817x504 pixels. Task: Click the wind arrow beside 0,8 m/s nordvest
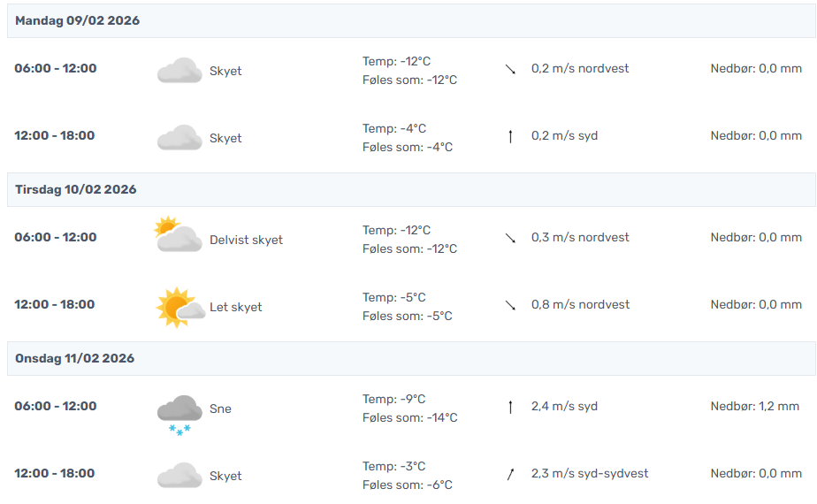pos(510,305)
